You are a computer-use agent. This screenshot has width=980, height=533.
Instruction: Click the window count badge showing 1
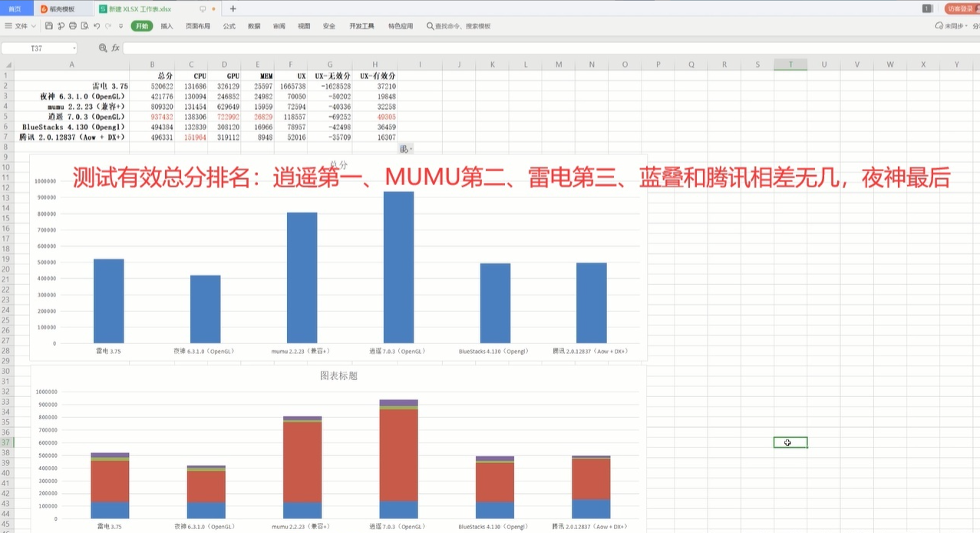click(x=927, y=8)
